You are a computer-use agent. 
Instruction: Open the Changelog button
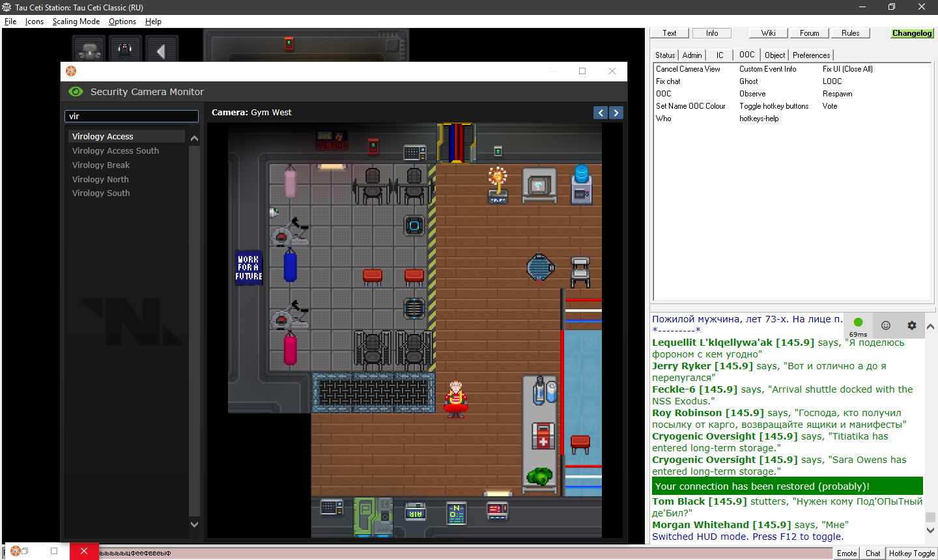[x=912, y=33]
